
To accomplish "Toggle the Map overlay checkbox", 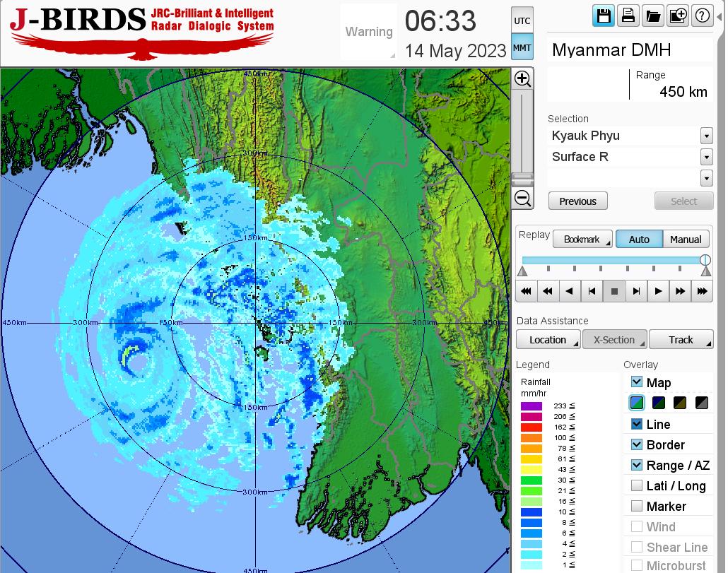I will tap(637, 382).
